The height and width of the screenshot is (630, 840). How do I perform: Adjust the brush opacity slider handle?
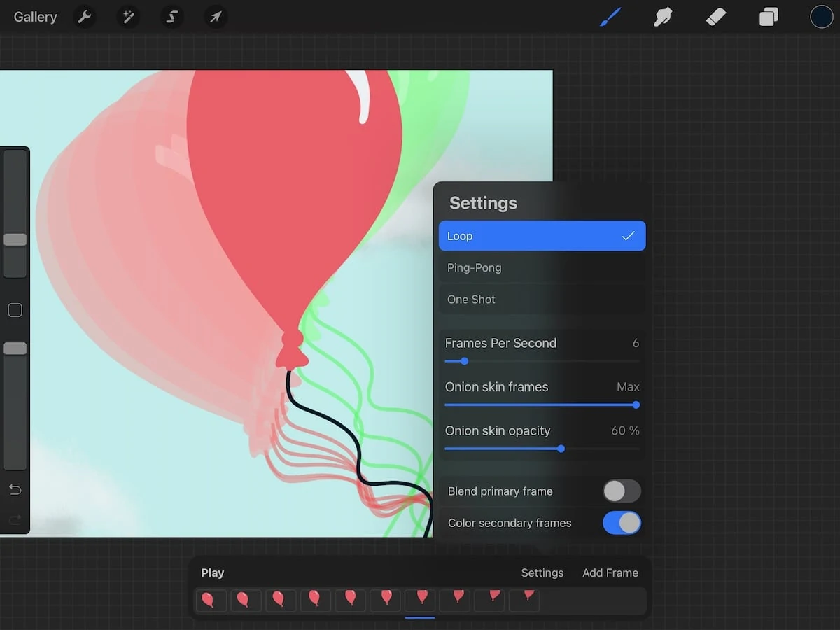[15, 349]
